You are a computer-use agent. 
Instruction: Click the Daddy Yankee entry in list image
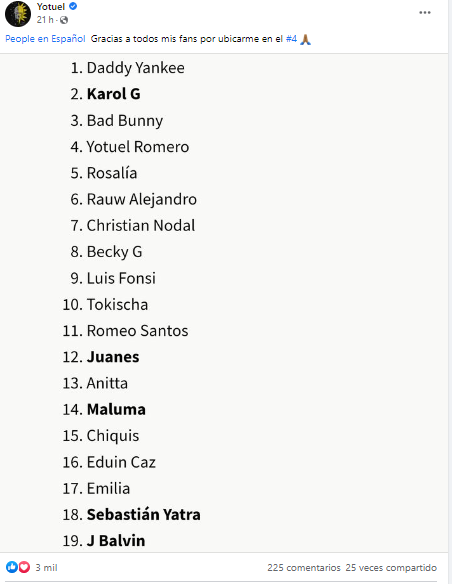[x=127, y=68]
